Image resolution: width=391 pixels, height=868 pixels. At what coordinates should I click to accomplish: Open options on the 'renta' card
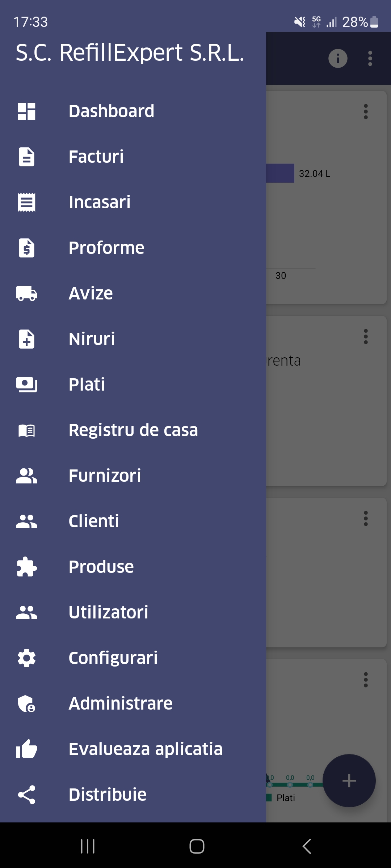[x=366, y=336]
